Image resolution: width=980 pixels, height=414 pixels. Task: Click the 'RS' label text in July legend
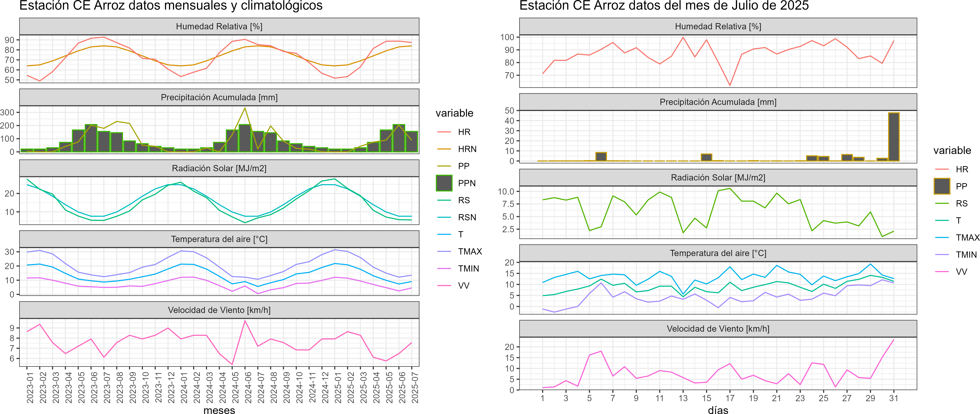pos(961,204)
